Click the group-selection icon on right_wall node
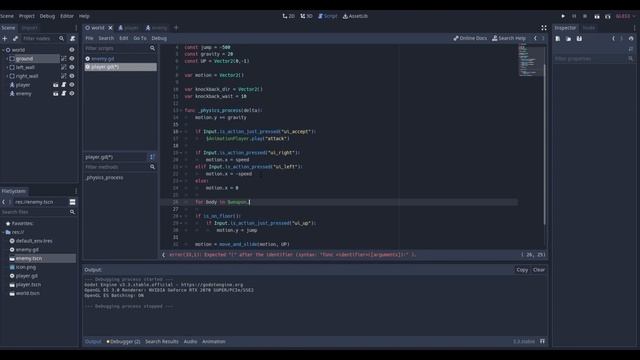Image resolution: width=640 pixels, height=360 pixels. (64, 76)
